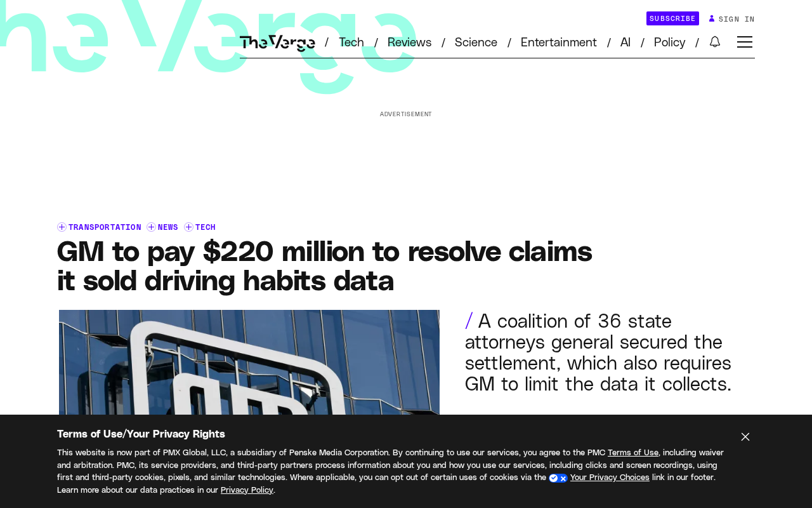The width and height of the screenshot is (812, 508).
Task: Click The Verge logo in navigation
Action: tap(277, 43)
